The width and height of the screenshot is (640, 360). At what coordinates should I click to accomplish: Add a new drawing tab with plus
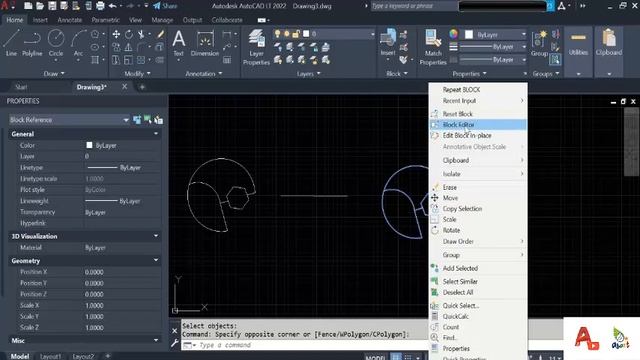[x=142, y=87]
